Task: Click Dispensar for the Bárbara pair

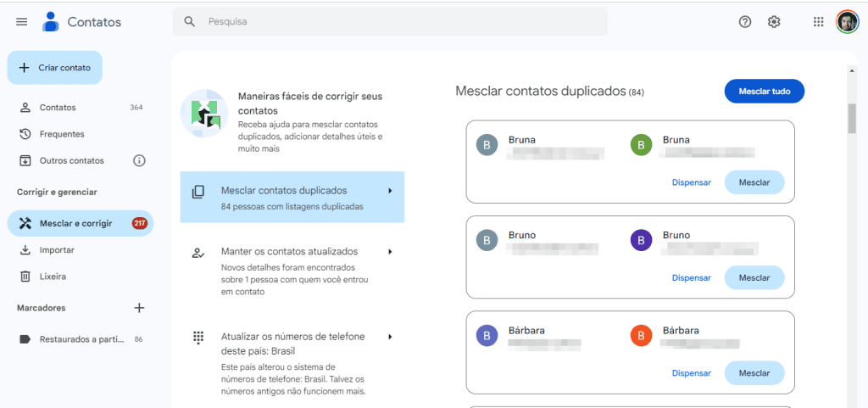Action: (x=692, y=372)
